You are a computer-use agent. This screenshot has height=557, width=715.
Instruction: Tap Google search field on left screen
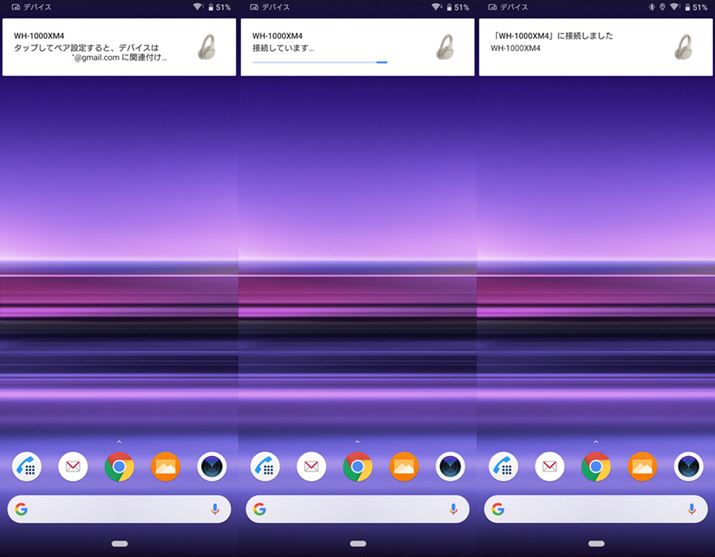[115, 509]
